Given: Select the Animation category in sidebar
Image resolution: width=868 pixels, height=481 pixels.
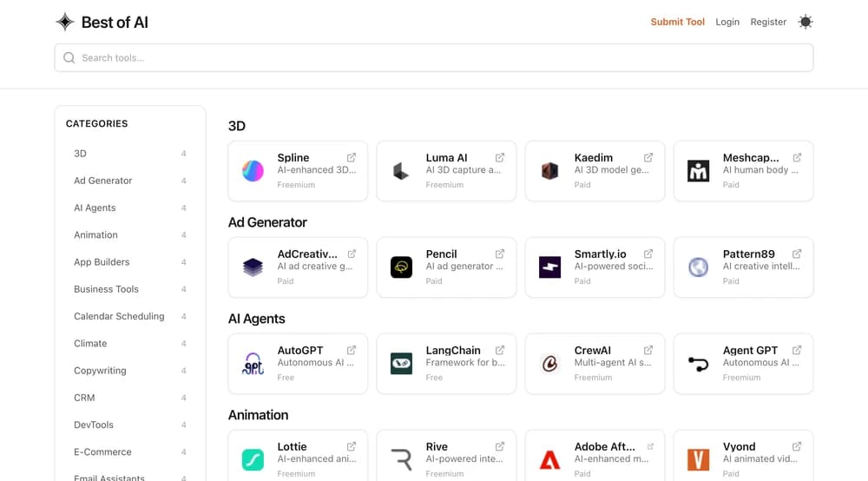Looking at the screenshot, I should [x=130, y=234].
